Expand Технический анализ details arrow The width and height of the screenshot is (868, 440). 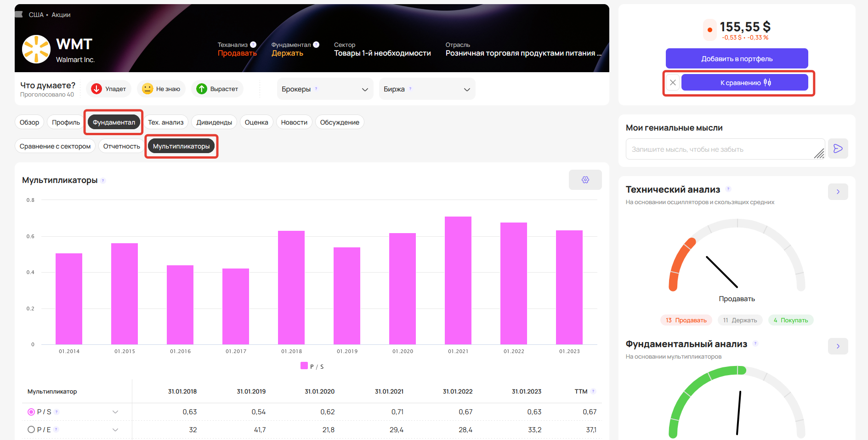click(838, 192)
